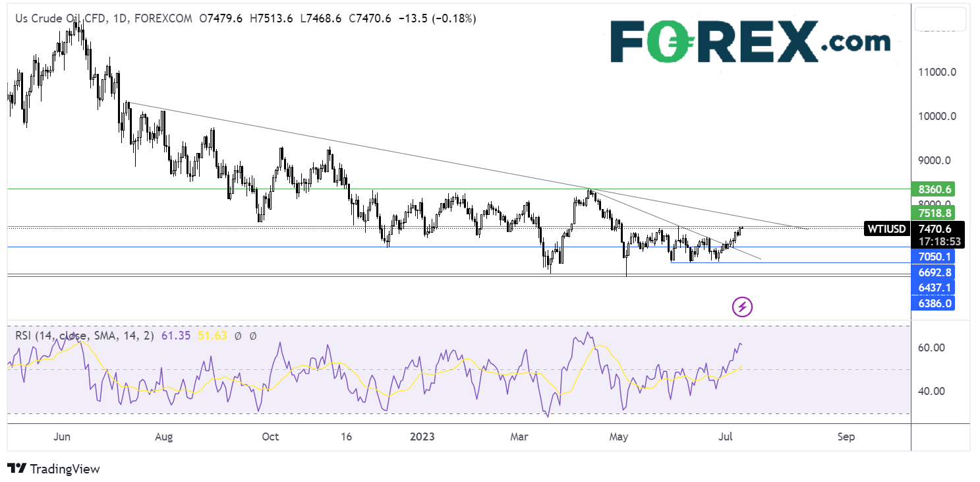Click the Mar label on time axis
980x482 pixels.
click(521, 437)
